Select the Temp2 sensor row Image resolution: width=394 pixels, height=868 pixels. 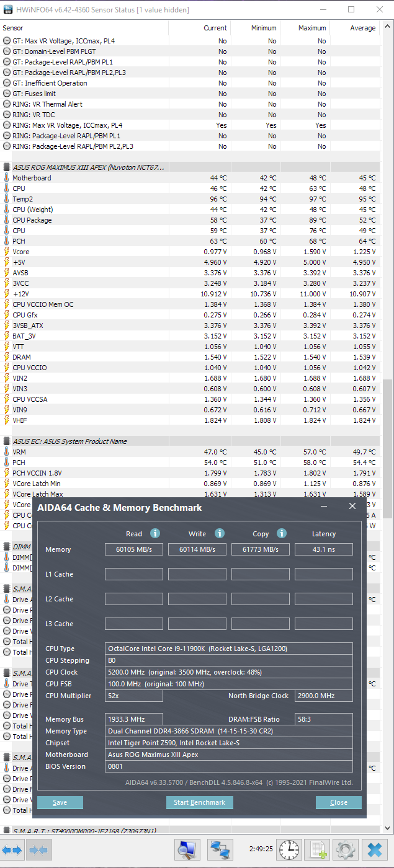coord(190,199)
